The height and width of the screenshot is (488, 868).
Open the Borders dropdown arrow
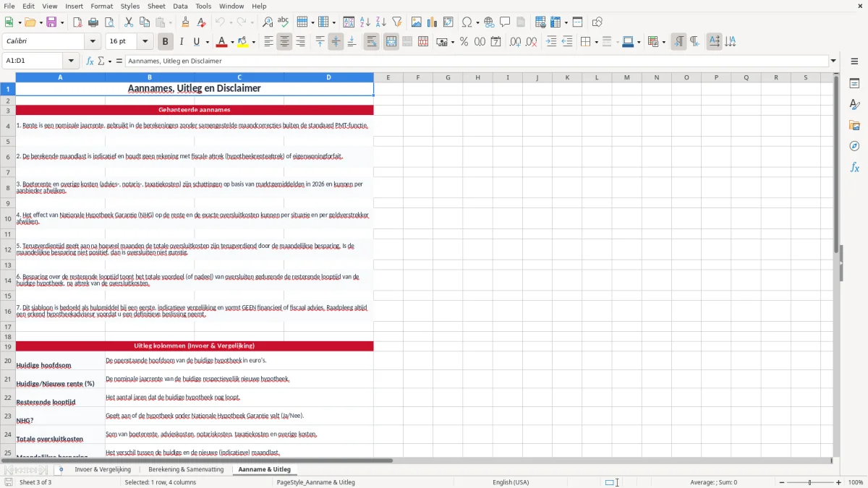click(x=596, y=42)
